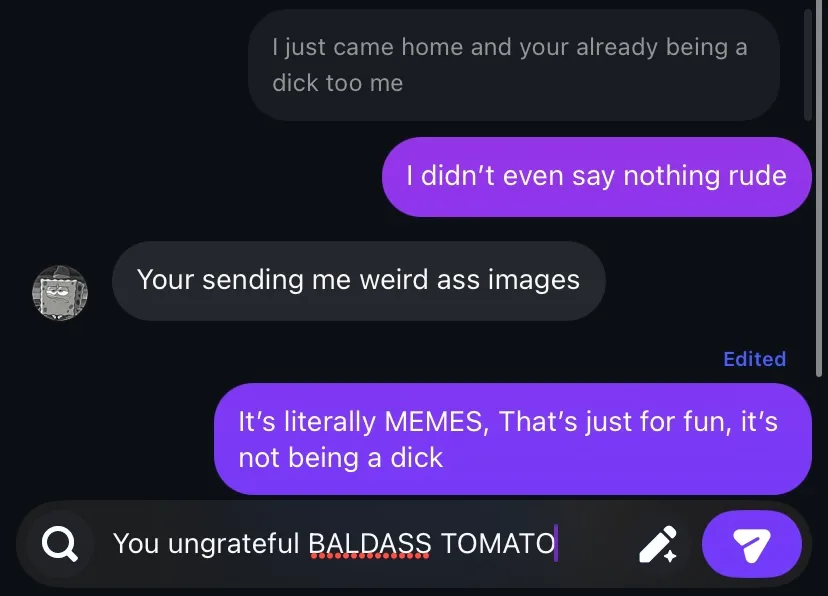This screenshot has width=828, height=596.
Task: Select the 'Your sending me weird ass images' message
Action: 359,281
